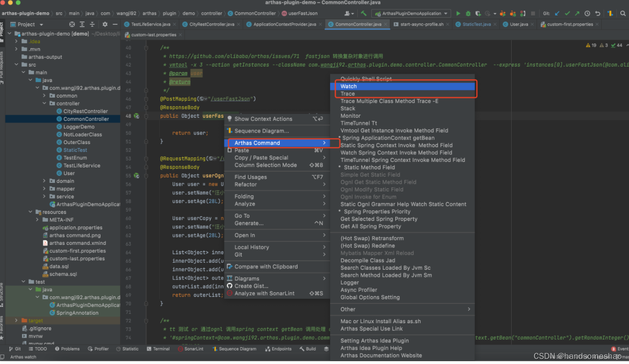
Task: Select schema.sql in Project tree
Action: pyautogui.click(x=59, y=274)
